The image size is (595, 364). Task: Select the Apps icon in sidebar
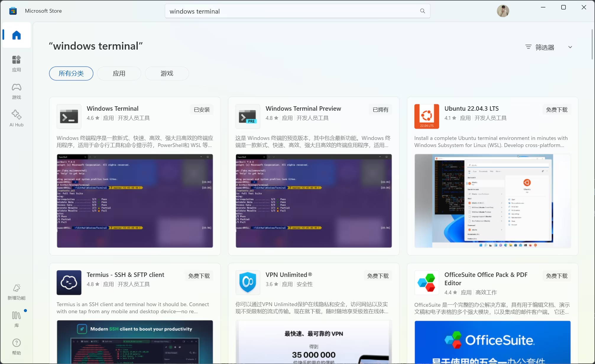click(16, 63)
